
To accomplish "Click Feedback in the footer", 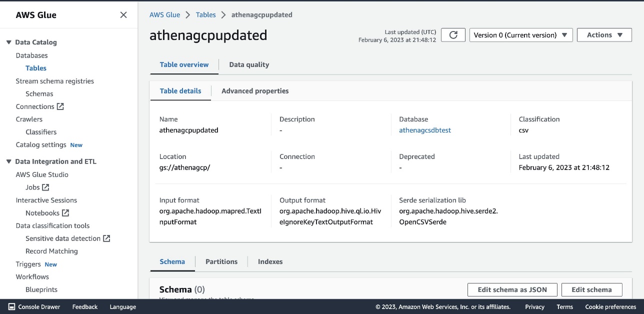I will [x=85, y=307].
